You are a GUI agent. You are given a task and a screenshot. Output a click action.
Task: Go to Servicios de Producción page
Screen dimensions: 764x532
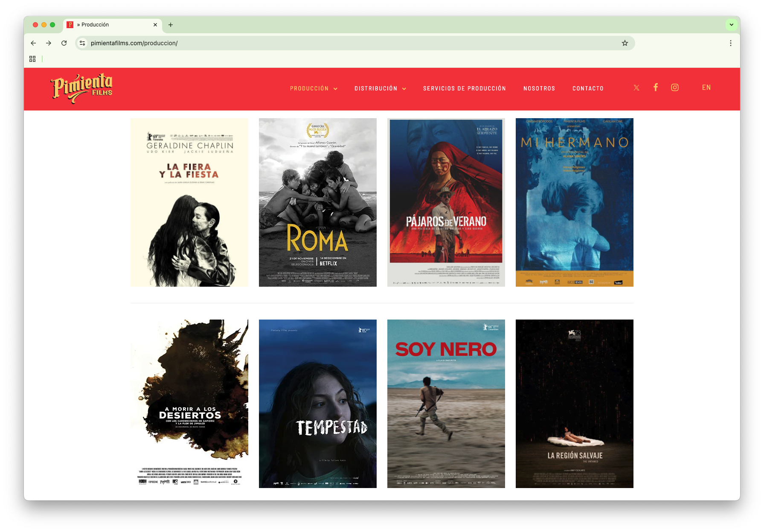tap(464, 89)
